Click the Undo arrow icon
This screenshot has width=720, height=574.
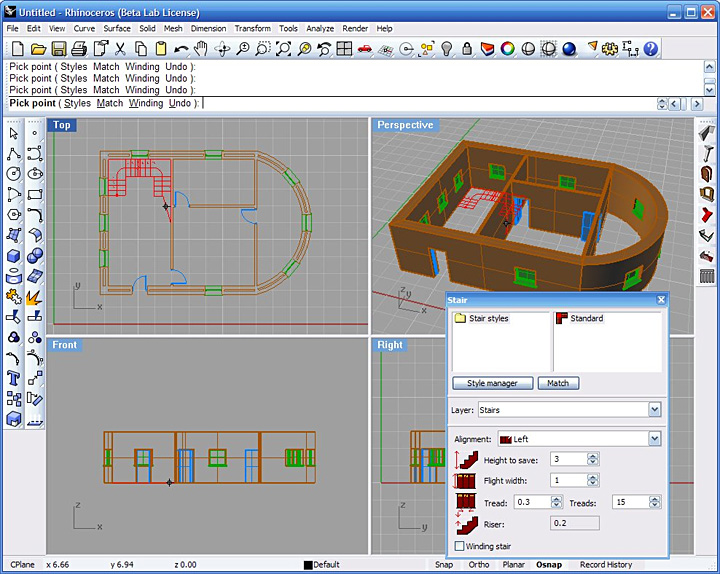coord(181,48)
